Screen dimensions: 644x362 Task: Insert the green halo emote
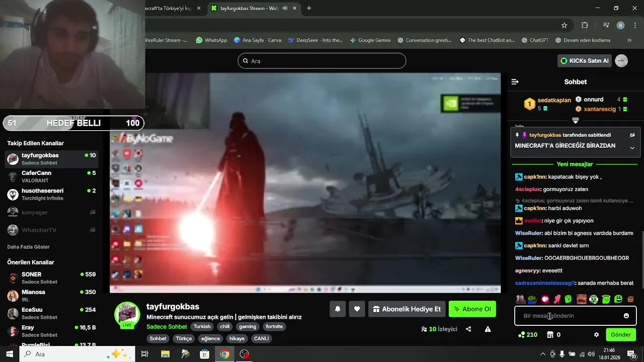(606, 299)
